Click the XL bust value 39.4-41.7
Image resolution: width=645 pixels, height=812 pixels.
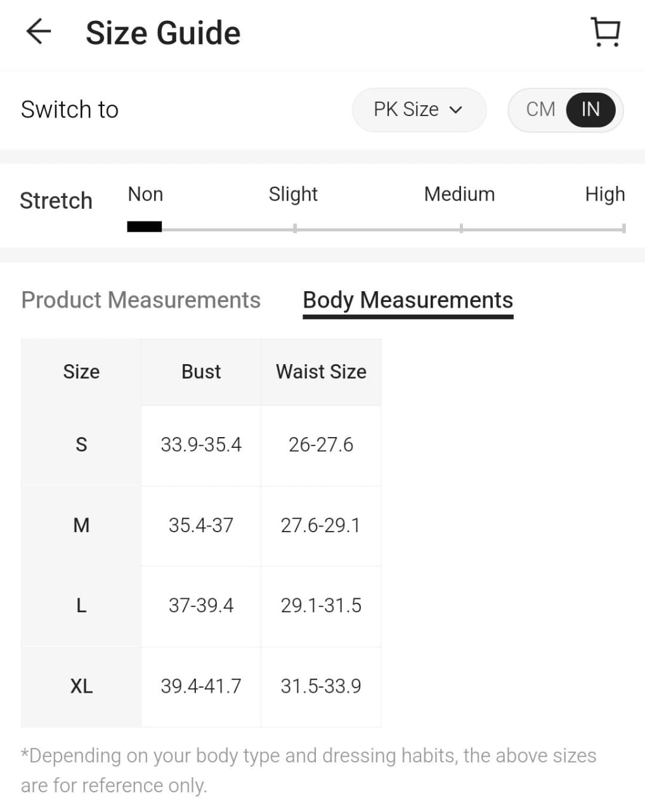(x=201, y=686)
